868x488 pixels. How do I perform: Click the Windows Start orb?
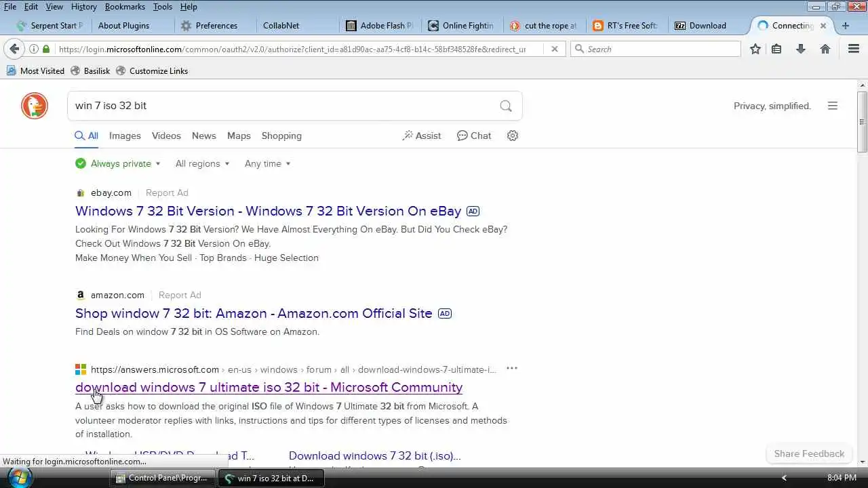18,477
